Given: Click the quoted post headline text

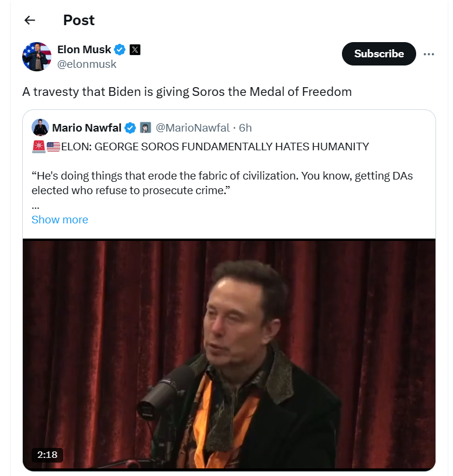Looking at the screenshot, I should [215, 147].
